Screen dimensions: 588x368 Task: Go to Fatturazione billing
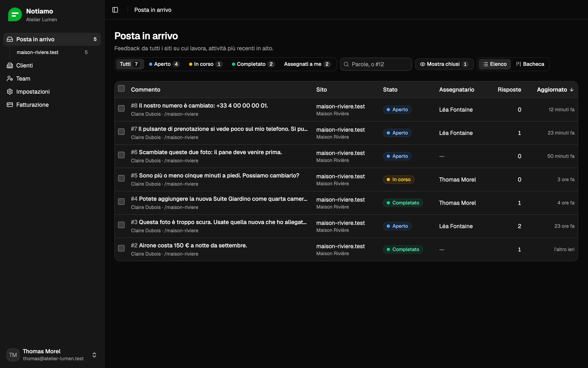(x=52, y=105)
